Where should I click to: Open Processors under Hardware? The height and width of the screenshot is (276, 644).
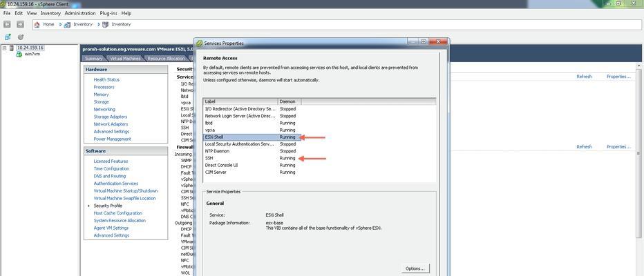(104, 87)
